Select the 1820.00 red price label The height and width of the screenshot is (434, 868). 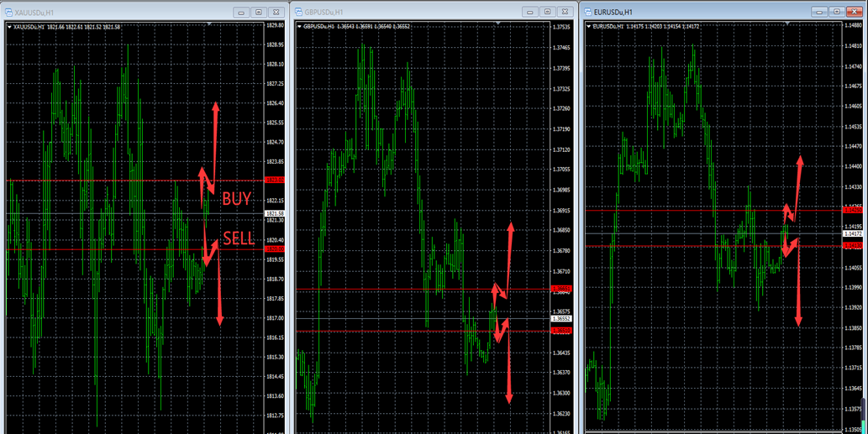tap(275, 249)
